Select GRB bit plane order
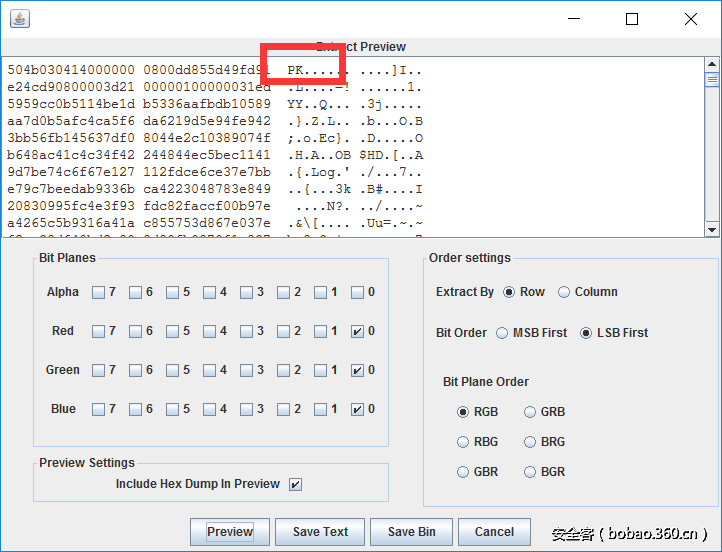The width and height of the screenshot is (722, 552). coord(530,412)
